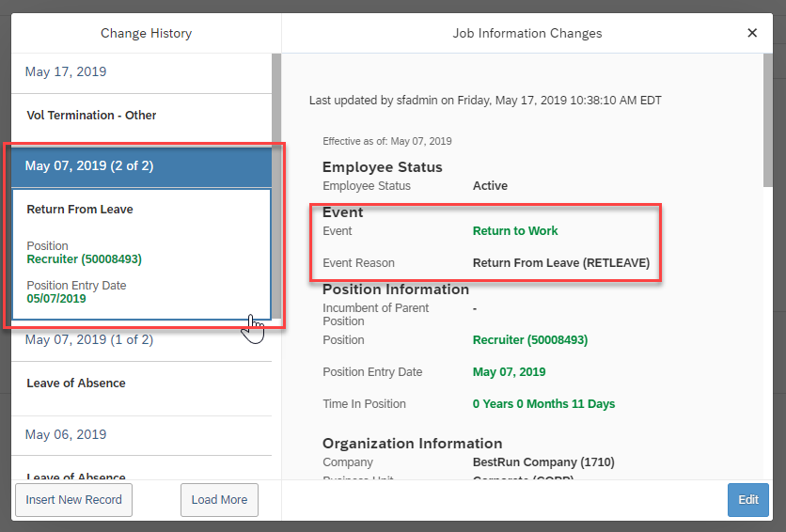Select May 07, 2019 (2 of 2) header
This screenshot has height=532, width=786.
(x=141, y=165)
